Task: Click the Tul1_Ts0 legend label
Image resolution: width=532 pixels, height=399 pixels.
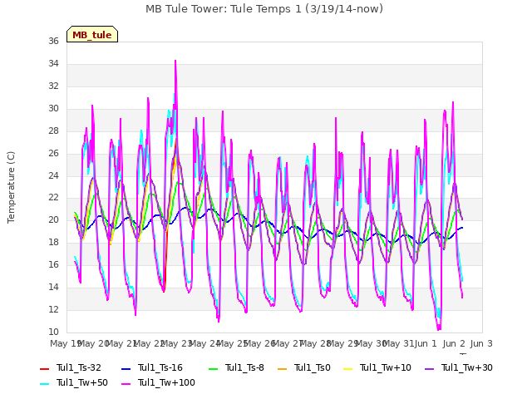Action: [x=313, y=367]
